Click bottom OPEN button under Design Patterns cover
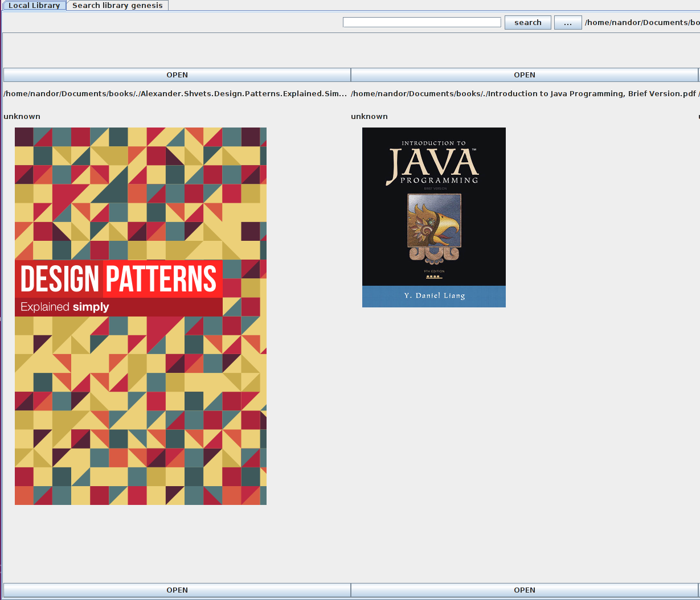Image resolution: width=700 pixels, height=600 pixels. pyautogui.click(x=177, y=590)
